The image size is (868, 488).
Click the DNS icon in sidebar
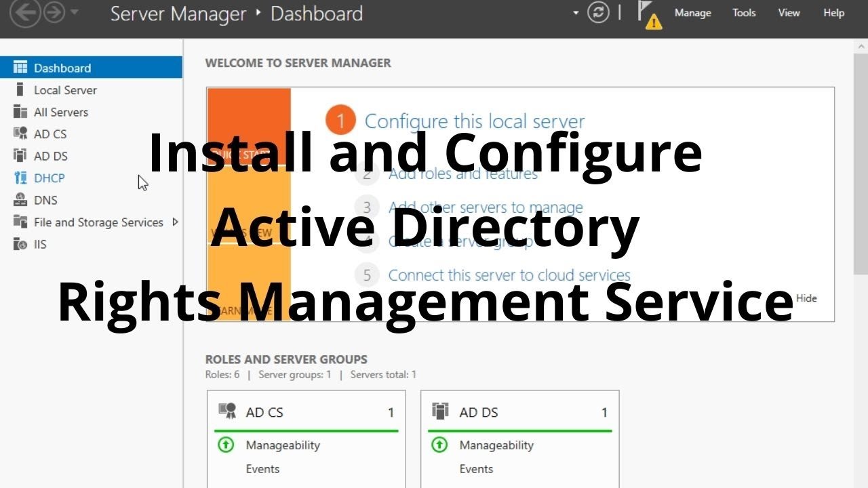click(20, 200)
